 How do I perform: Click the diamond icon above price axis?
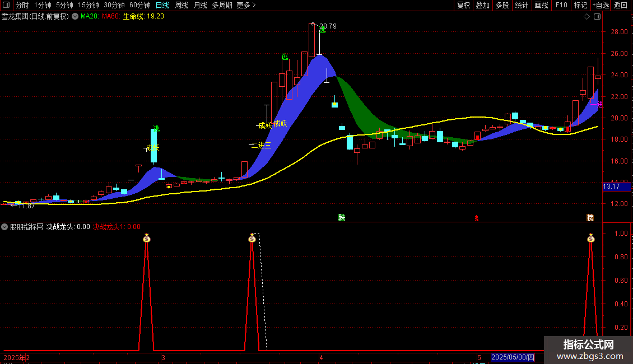pos(587,17)
